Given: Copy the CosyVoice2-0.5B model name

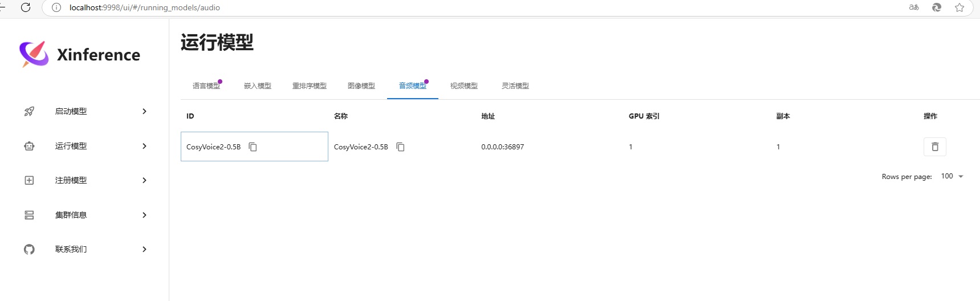Looking at the screenshot, I should (401, 147).
